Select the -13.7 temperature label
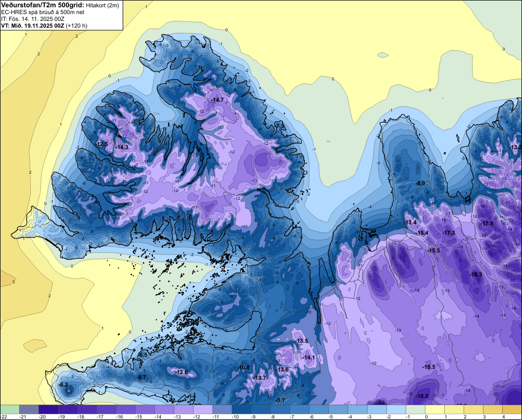Viewport: 522px width, 420px height. (x=259, y=378)
